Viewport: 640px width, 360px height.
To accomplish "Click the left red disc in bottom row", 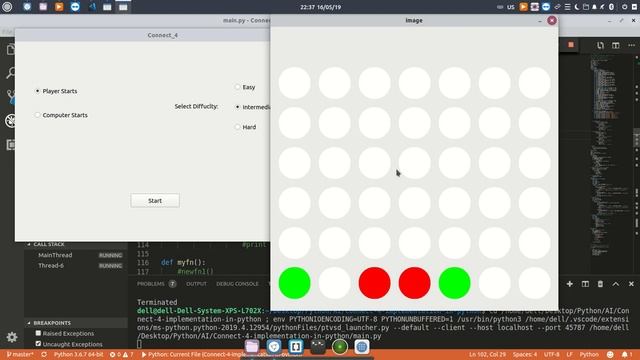I will point(374,283).
